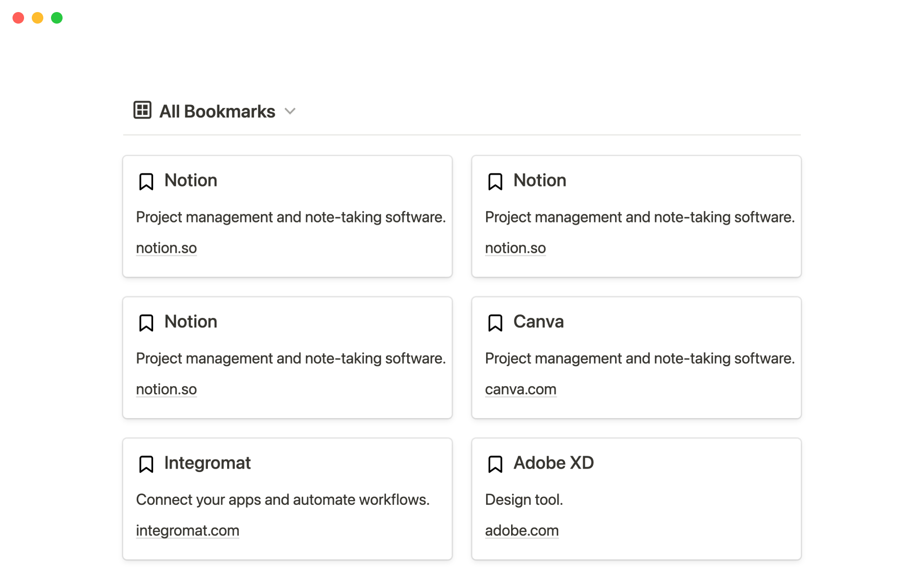
Task: Click the bookmark icon on the second-row Notion card
Action: point(146,323)
